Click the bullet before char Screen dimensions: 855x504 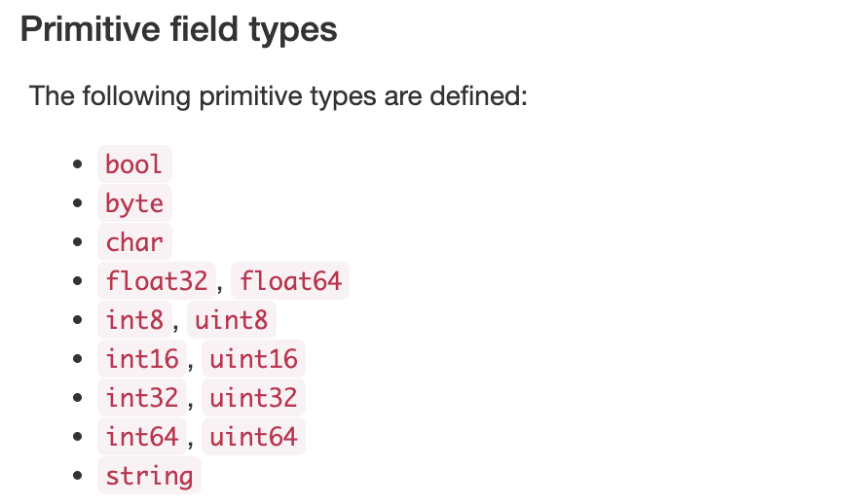pyautogui.click(x=78, y=241)
